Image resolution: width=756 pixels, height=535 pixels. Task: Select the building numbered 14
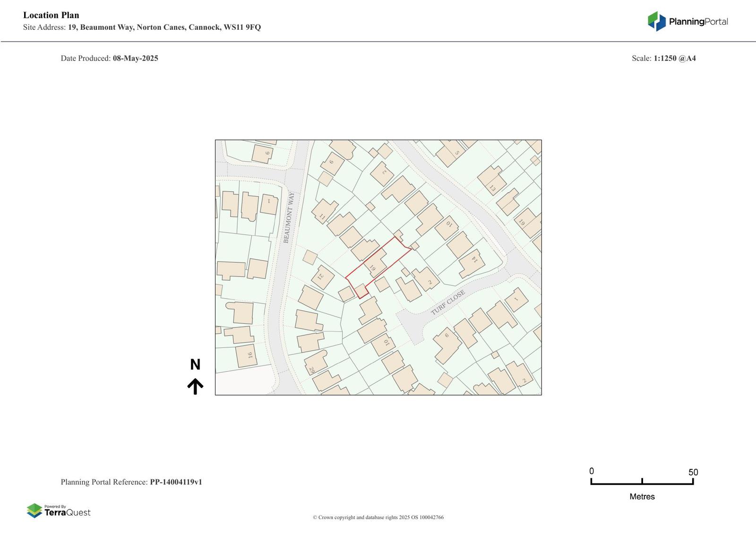click(471, 263)
